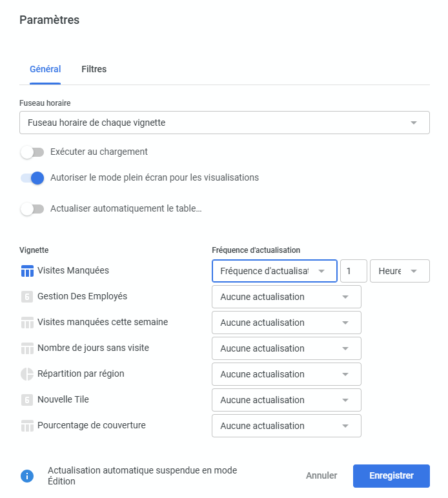Viewport: 448px width, 498px height.
Task: Select the Général tab
Action: click(x=45, y=69)
